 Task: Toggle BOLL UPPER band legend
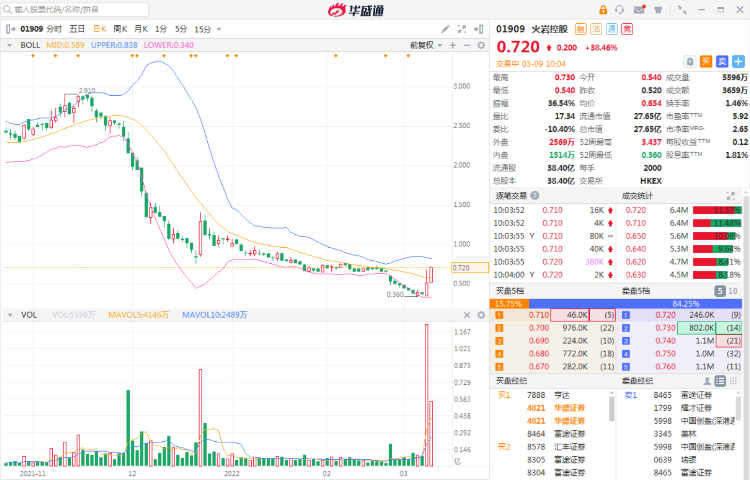tap(114, 45)
